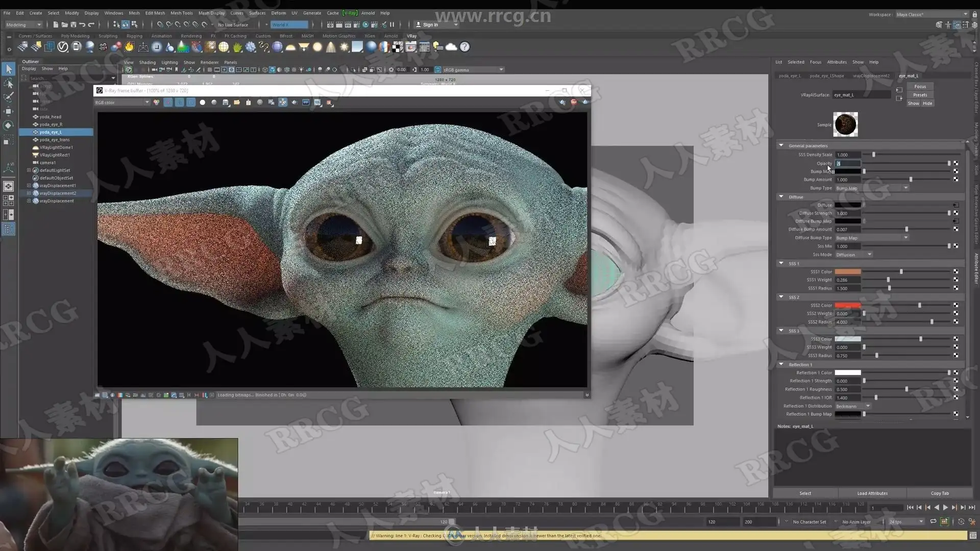Toggle the blue channel in frame buffer
This screenshot has width=980, height=551.
190,103
